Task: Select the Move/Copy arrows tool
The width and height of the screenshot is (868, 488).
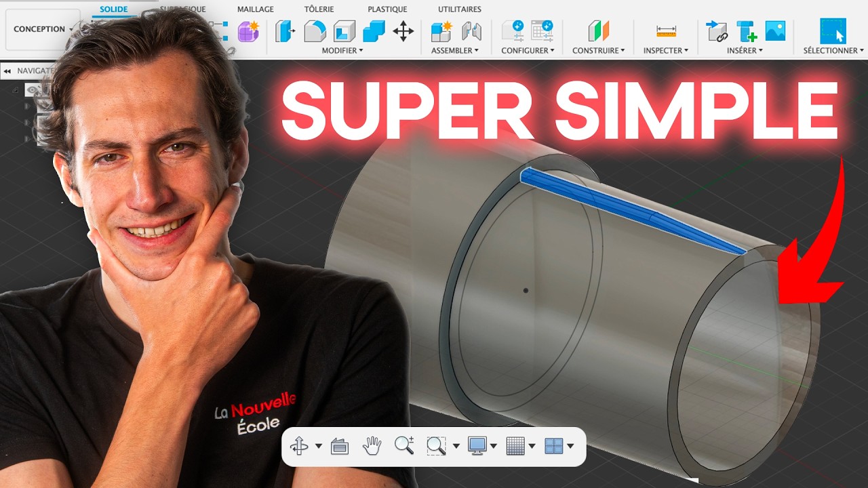Action: click(403, 31)
